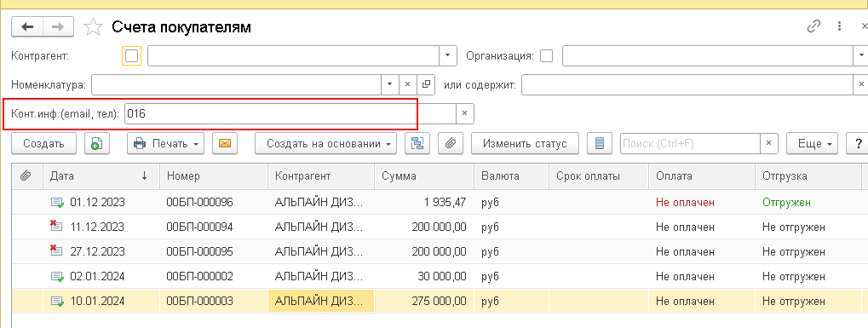
Task: Expand the Контрагент dropdown list
Action: tap(448, 56)
